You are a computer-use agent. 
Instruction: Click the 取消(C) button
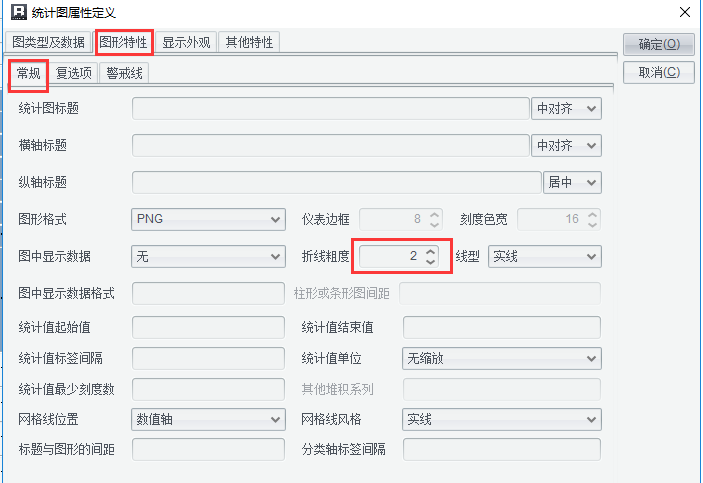[659, 73]
